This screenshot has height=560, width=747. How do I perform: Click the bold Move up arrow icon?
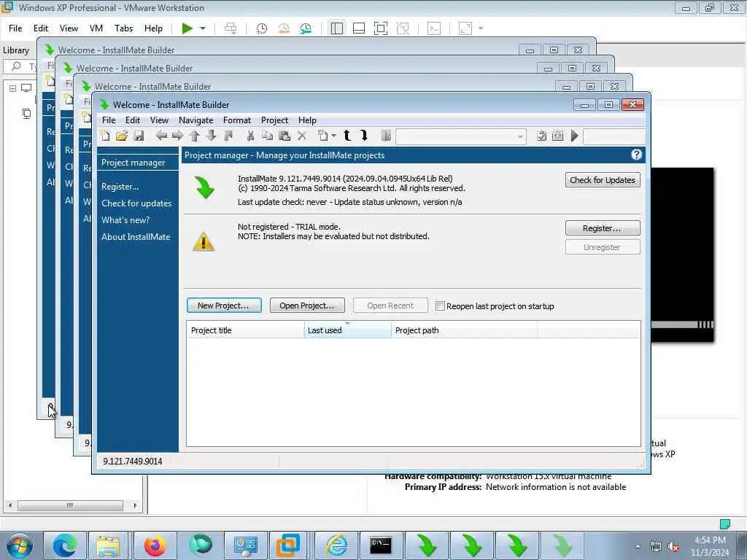(347, 136)
